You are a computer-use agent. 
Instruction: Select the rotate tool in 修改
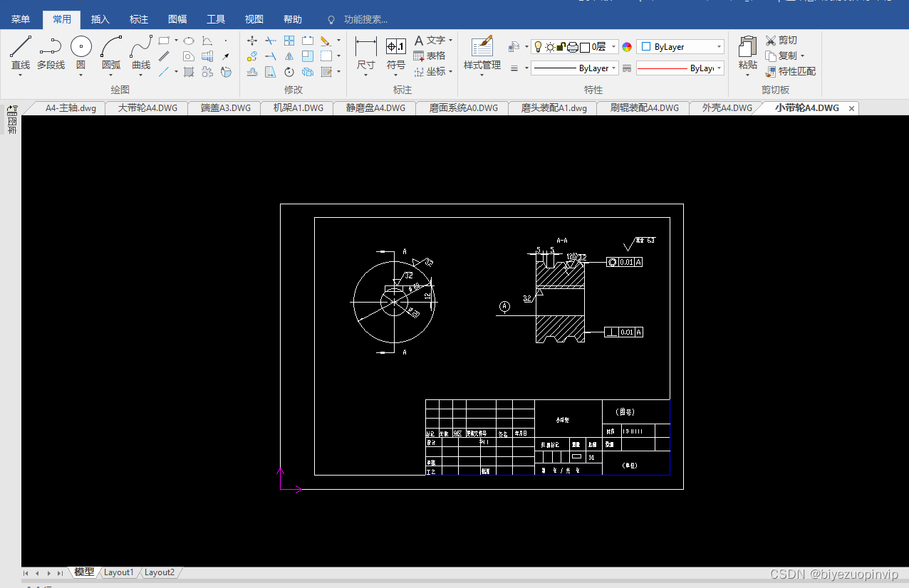pos(289,72)
